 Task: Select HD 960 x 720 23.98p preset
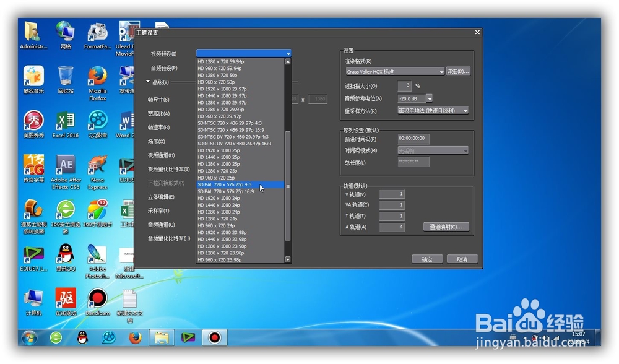240,260
